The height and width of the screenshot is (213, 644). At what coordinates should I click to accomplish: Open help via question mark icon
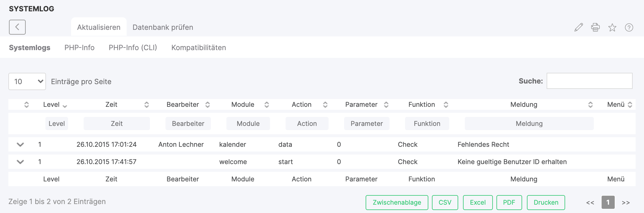click(629, 27)
